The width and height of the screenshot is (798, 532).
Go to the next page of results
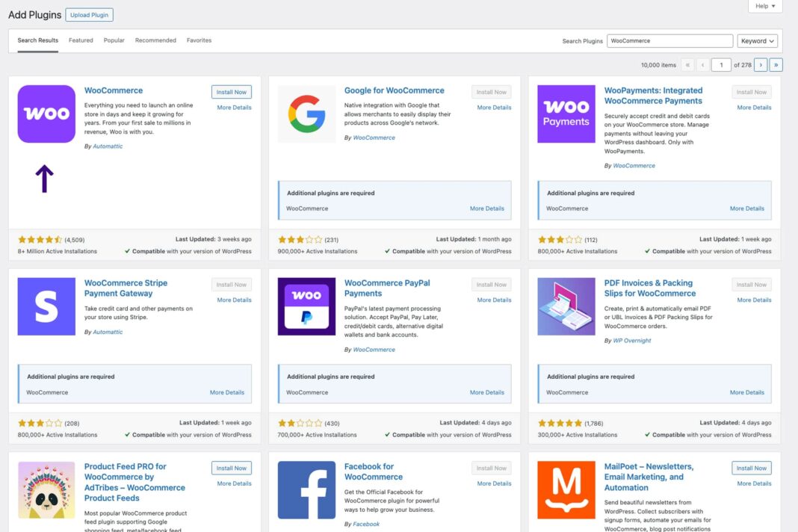761,65
